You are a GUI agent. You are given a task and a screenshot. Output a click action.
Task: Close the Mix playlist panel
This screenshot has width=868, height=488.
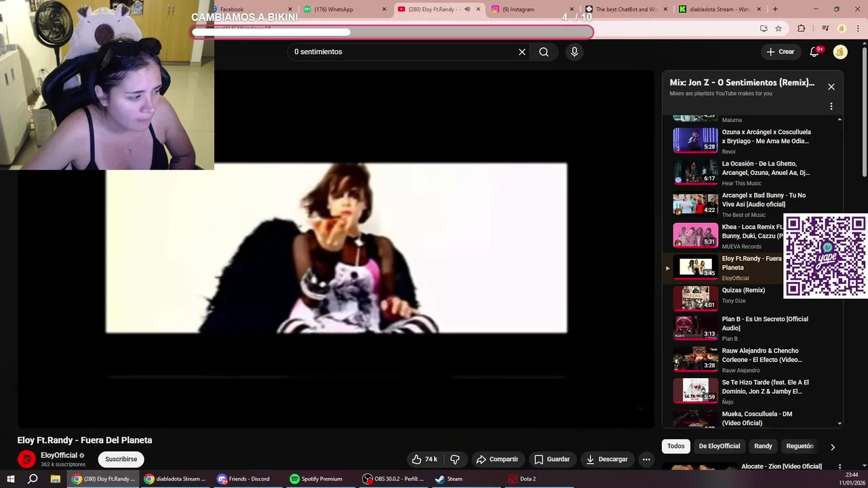831,87
